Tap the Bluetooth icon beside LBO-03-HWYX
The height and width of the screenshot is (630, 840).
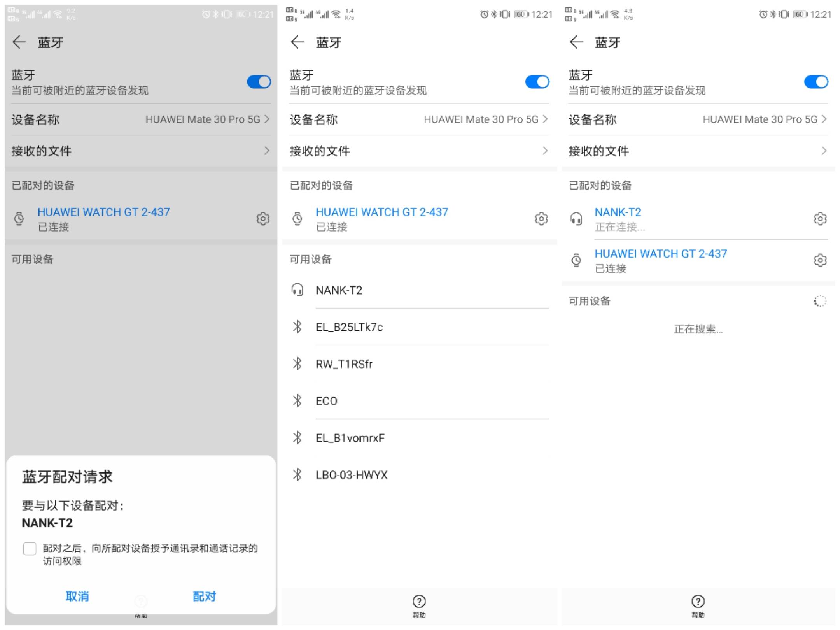[298, 474]
